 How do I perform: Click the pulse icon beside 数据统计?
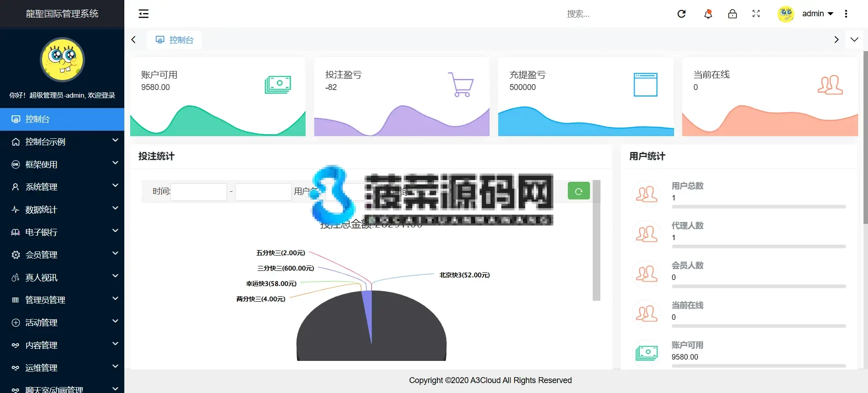click(x=15, y=209)
